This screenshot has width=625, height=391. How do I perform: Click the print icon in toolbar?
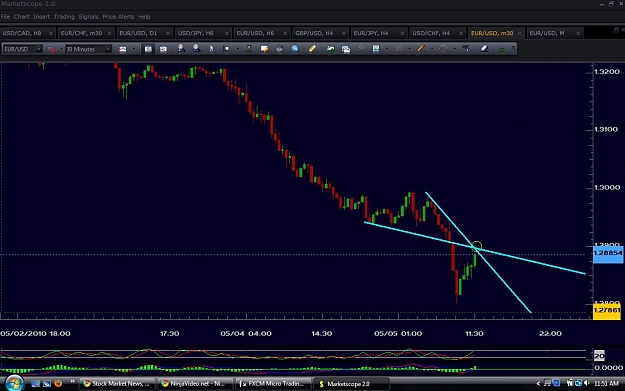(x=279, y=49)
